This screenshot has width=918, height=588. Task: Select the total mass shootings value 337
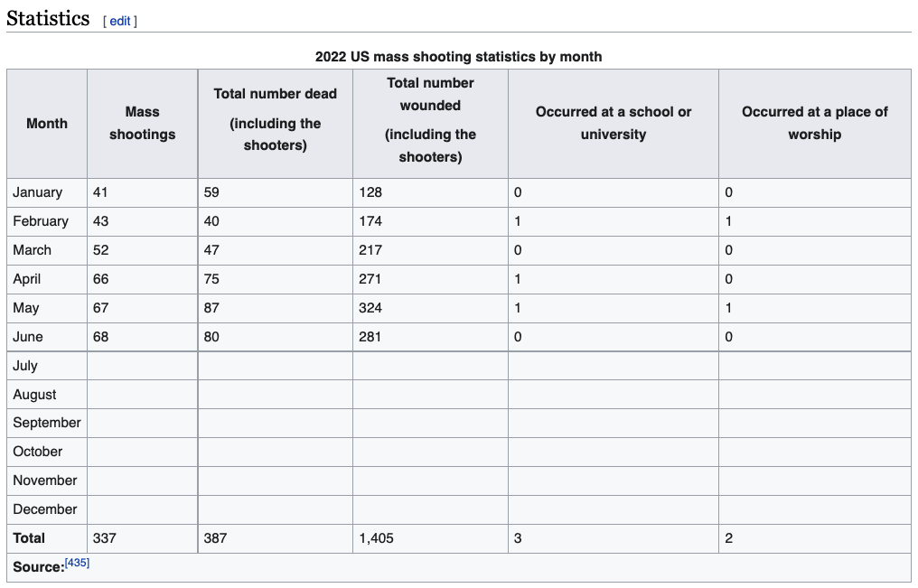105,538
